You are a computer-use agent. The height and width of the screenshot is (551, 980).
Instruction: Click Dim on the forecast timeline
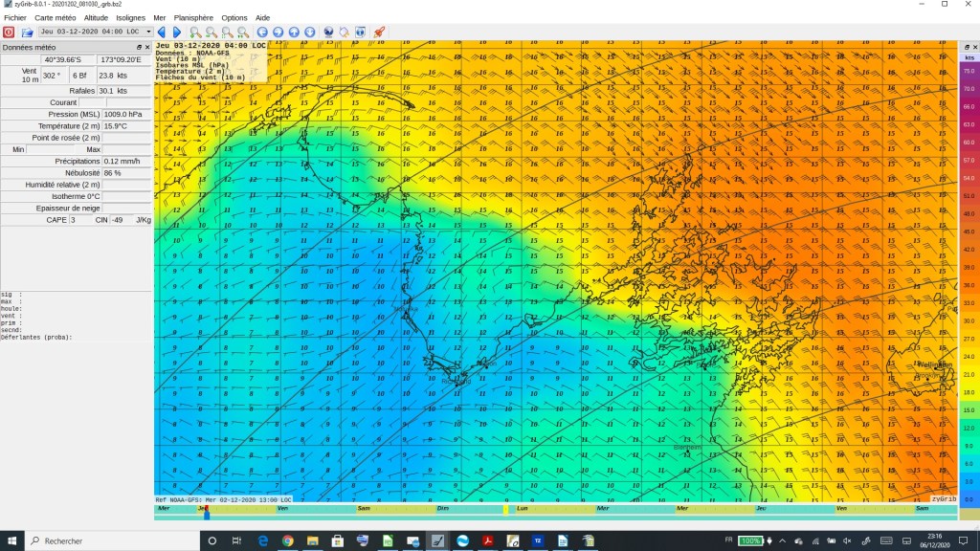(x=442, y=509)
